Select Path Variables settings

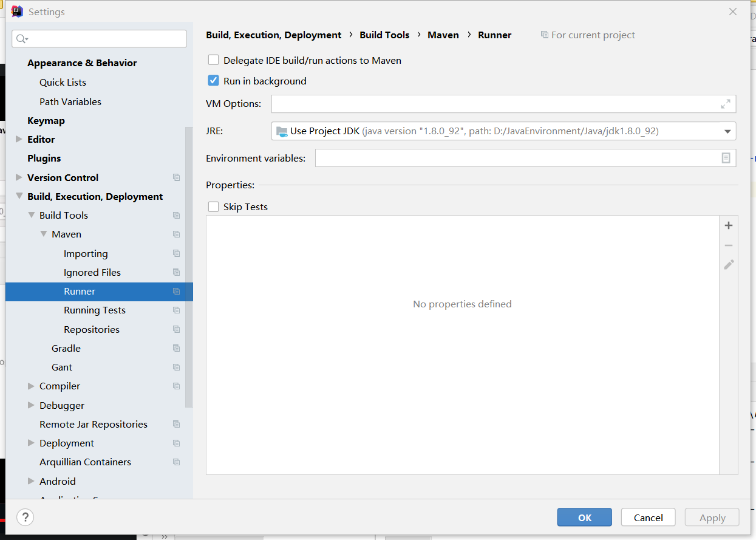(x=70, y=101)
